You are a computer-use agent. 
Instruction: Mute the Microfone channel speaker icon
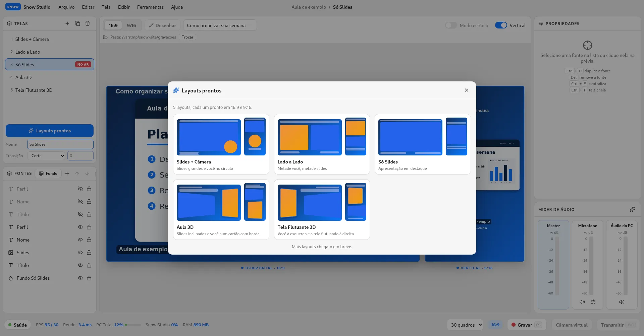pyautogui.click(x=582, y=302)
